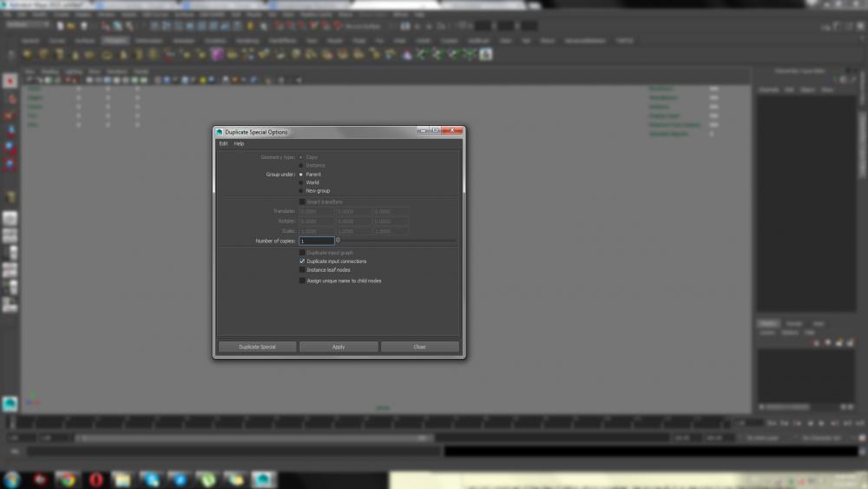Click the Close button at dialog bottom
Screen dimensions: 868x489
[419, 347]
